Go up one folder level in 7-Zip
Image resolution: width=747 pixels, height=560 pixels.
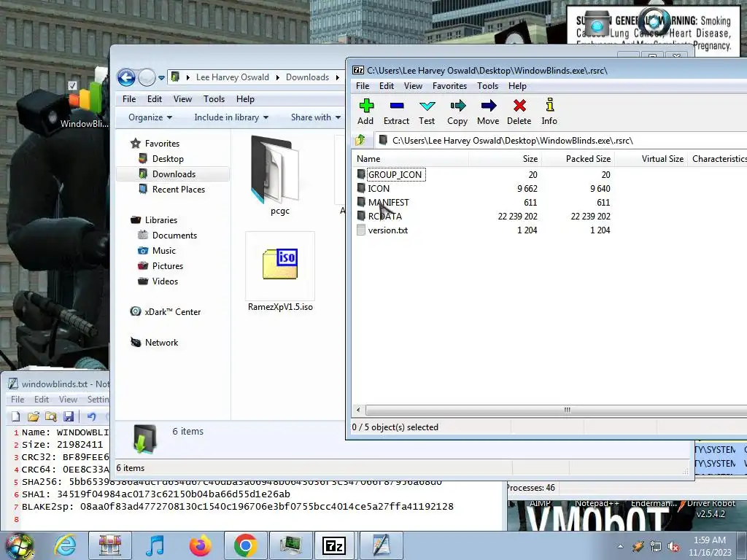(360, 140)
